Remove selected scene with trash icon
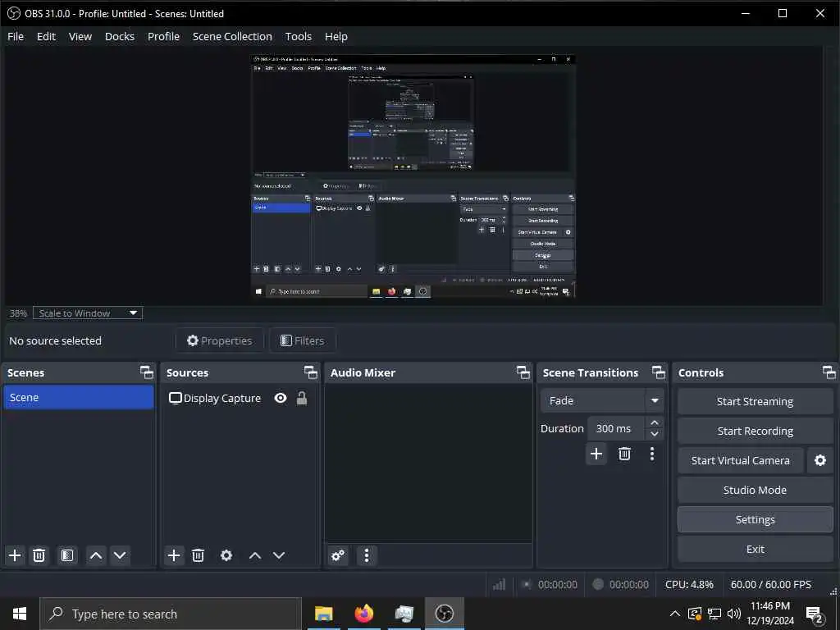 pyautogui.click(x=39, y=555)
